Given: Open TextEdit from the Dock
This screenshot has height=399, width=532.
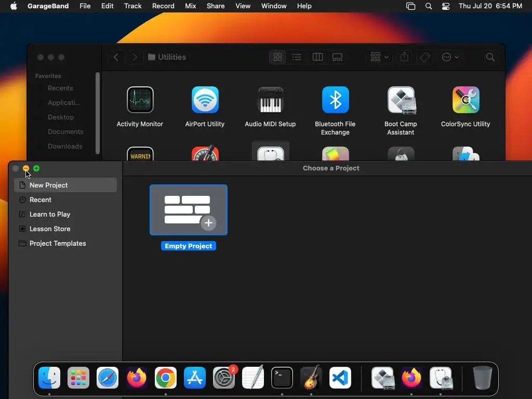Looking at the screenshot, I should (253, 378).
